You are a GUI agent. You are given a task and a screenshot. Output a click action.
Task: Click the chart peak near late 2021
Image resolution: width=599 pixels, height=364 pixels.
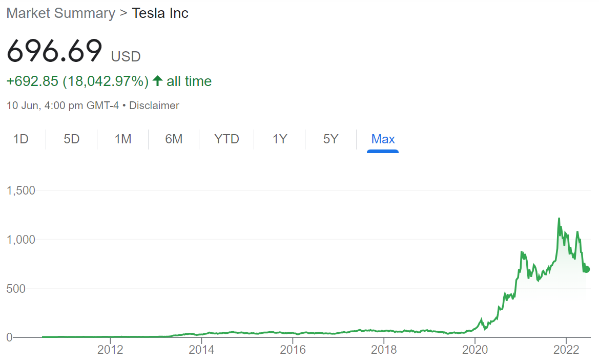tap(559, 219)
